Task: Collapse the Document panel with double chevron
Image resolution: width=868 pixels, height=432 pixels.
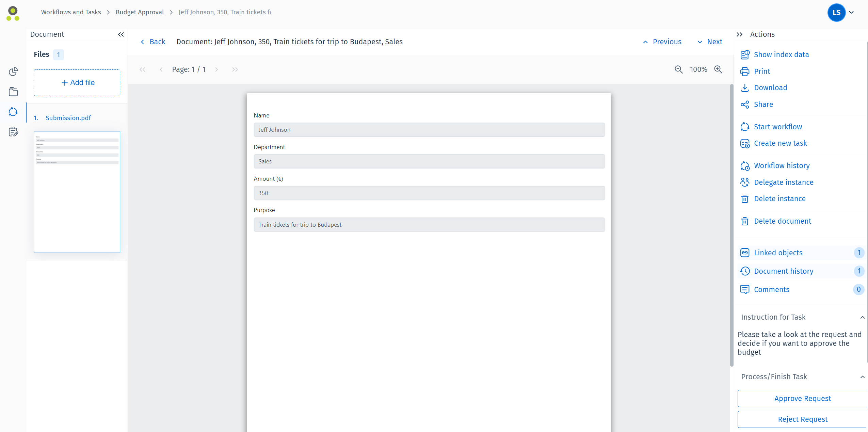Action: pyautogui.click(x=121, y=34)
